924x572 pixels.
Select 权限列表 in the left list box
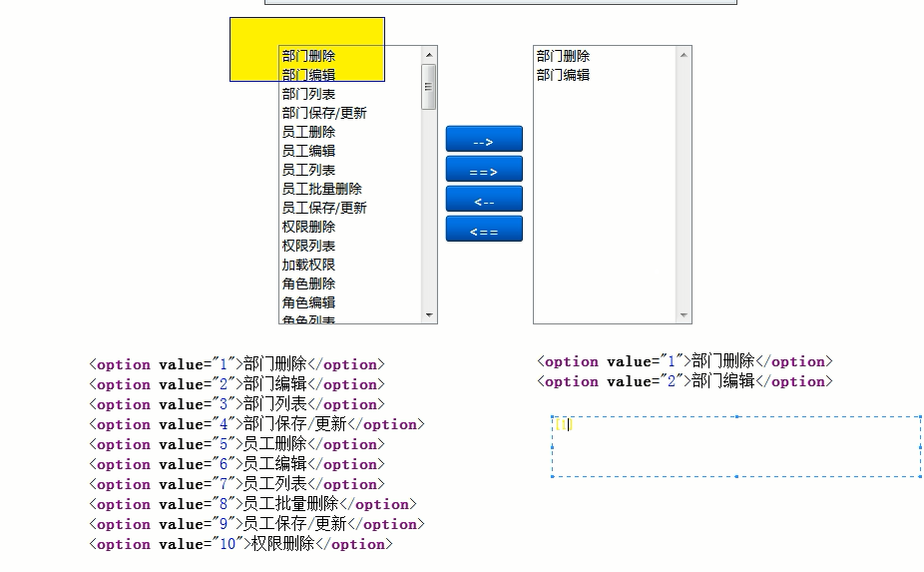[x=308, y=246]
